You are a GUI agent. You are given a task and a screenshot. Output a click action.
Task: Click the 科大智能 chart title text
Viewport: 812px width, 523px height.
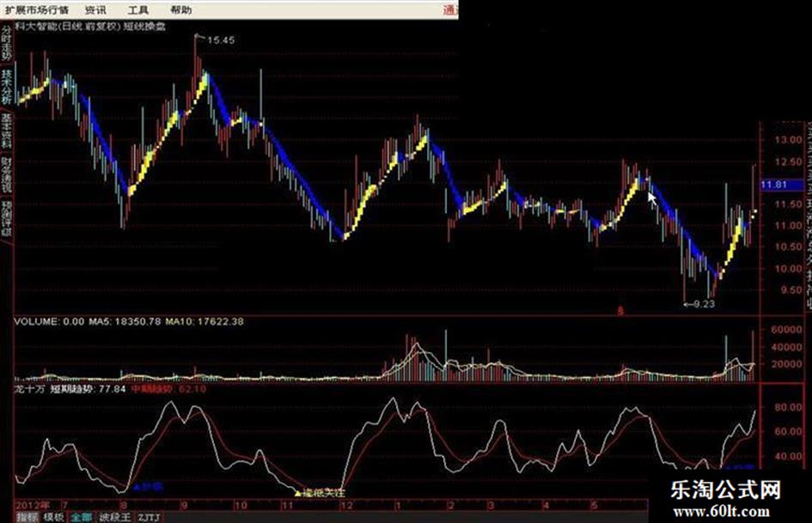[90, 26]
